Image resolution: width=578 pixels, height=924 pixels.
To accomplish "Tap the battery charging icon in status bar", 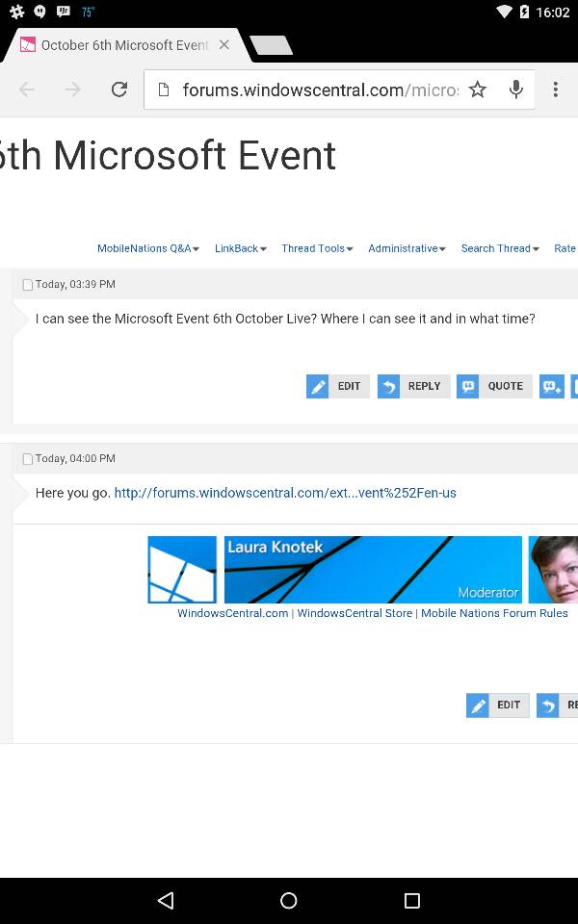I will (x=524, y=12).
